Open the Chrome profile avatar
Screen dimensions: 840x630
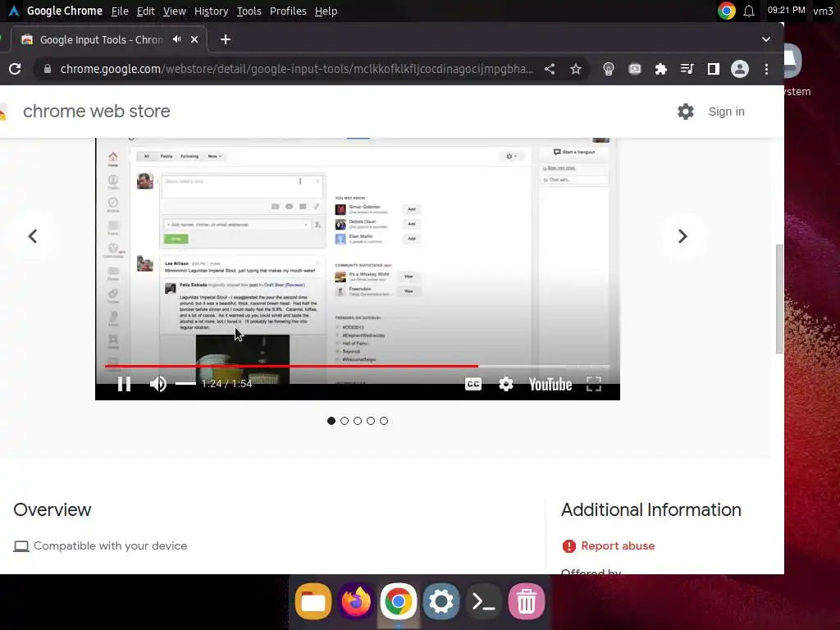pyautogui.click(x=740, y=69)
